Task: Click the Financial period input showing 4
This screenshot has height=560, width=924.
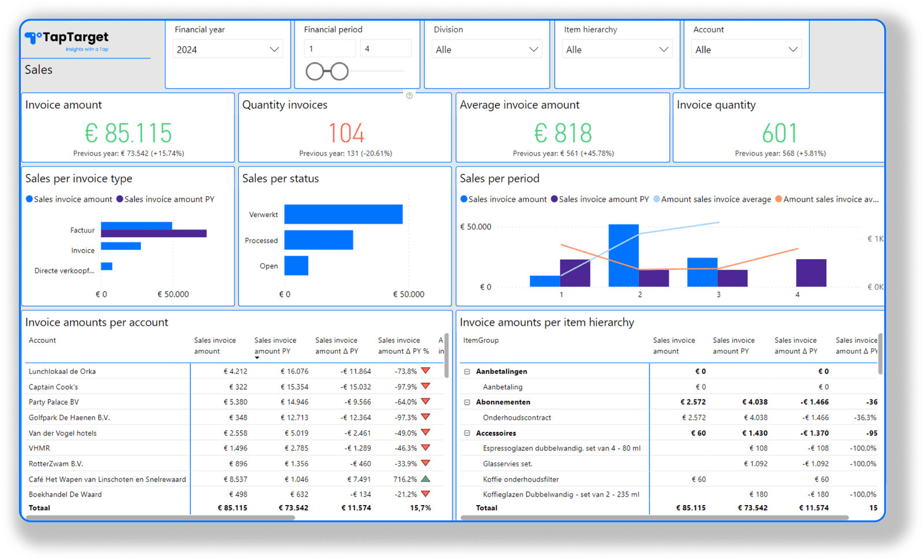Action: [386, 48]
